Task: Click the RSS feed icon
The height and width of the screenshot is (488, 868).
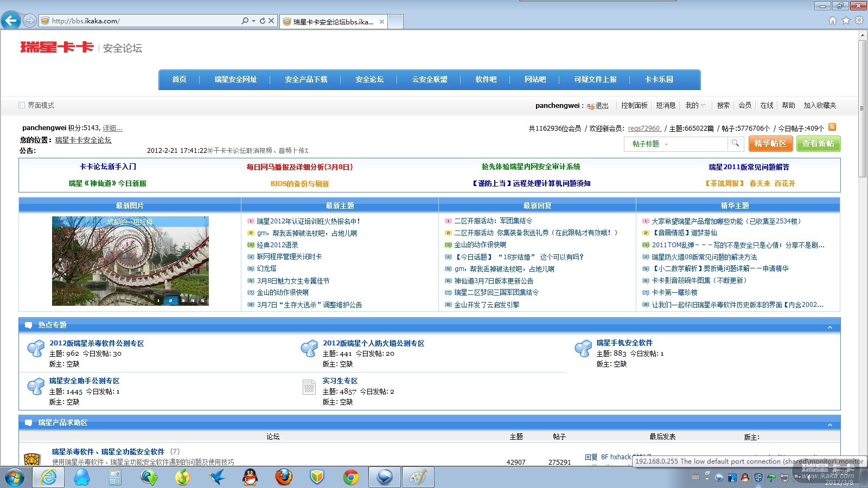Action: (832, 127)
